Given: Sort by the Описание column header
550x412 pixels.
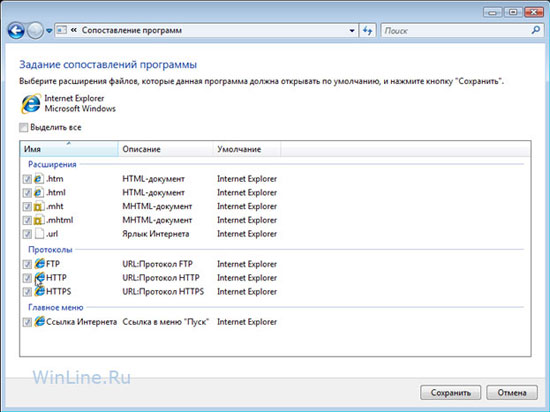Looking at the screenshot, I should tap(166, 149).
